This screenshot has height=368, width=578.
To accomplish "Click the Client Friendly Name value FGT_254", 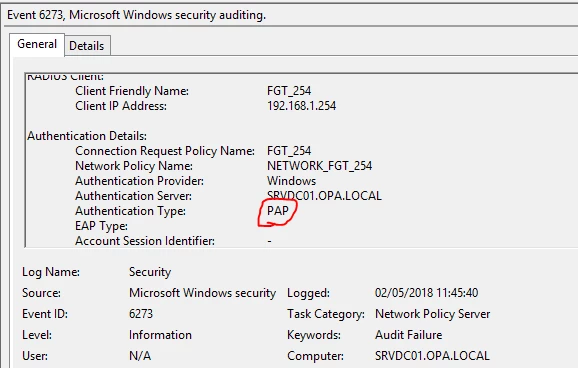I will (289, 91).
